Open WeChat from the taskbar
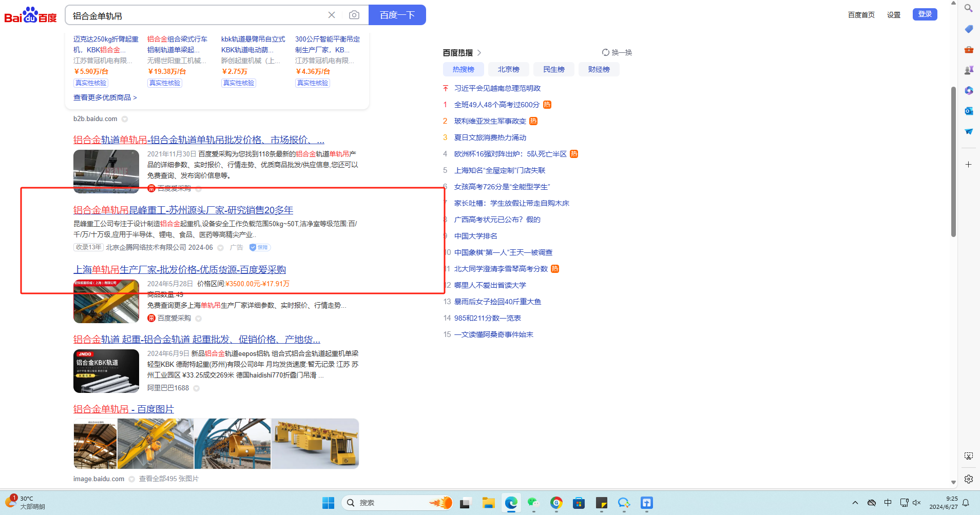This screenshot has width=980, height=515. click(x=533, y=503)
